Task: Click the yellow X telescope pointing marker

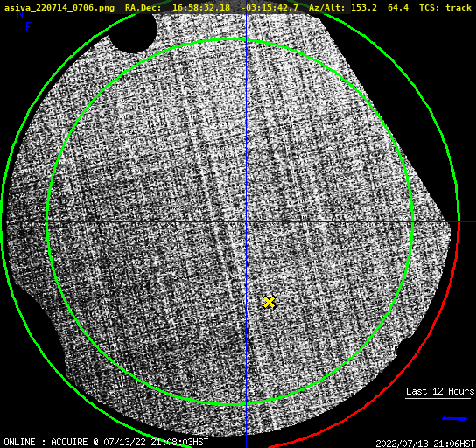Action: (x=269, y=302)
